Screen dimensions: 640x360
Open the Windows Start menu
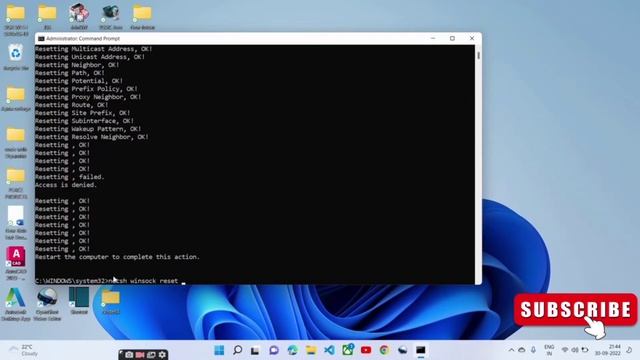(x=219, y=350)
